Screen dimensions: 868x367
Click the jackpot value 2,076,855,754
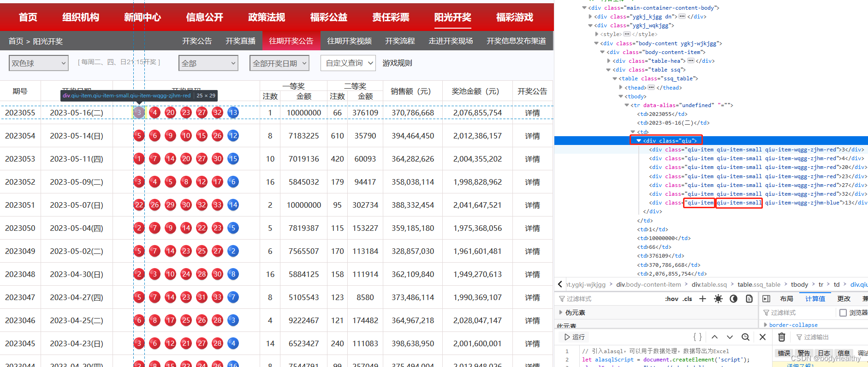point(477,113)
